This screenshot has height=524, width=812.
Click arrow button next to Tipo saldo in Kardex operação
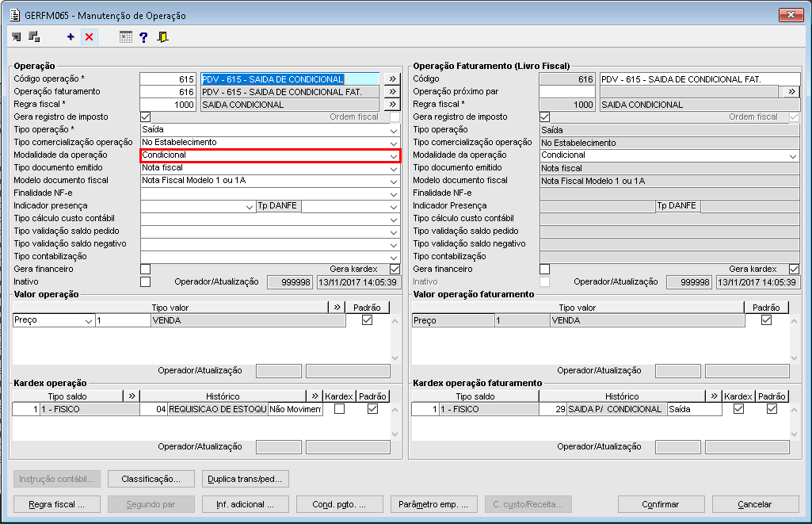[132, 396]
